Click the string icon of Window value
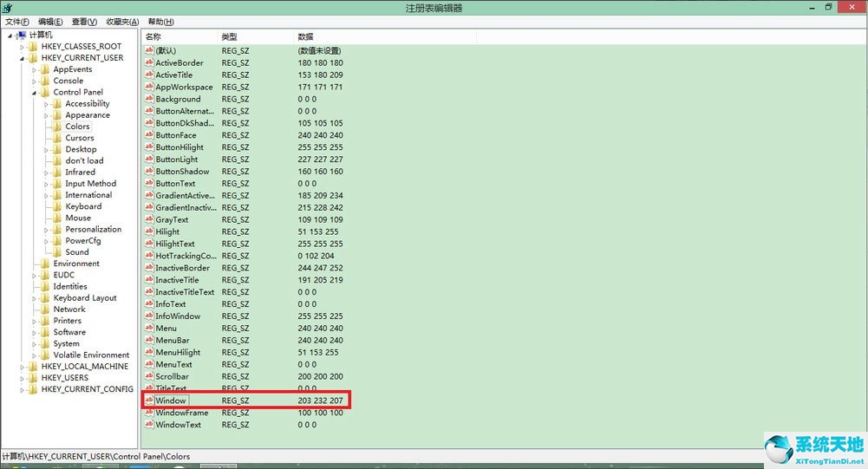The image size is (868, 469). [149, 401]
